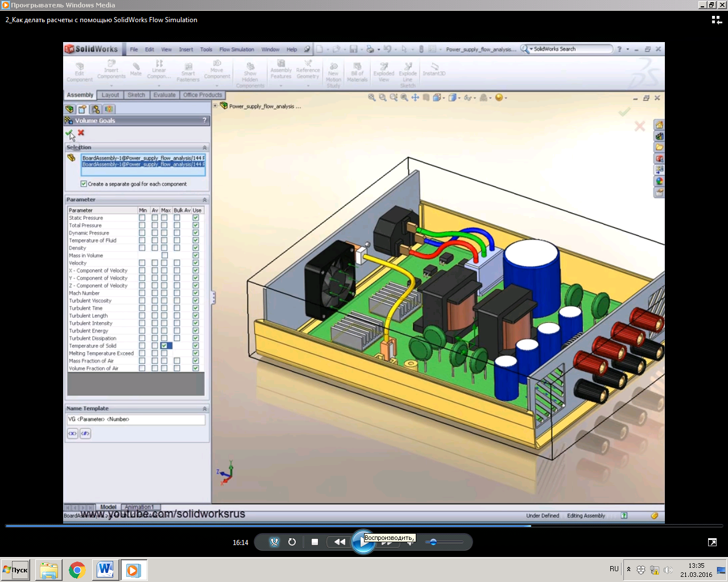
Task: Click the video seek progress bar
Action: pos(364,526)
